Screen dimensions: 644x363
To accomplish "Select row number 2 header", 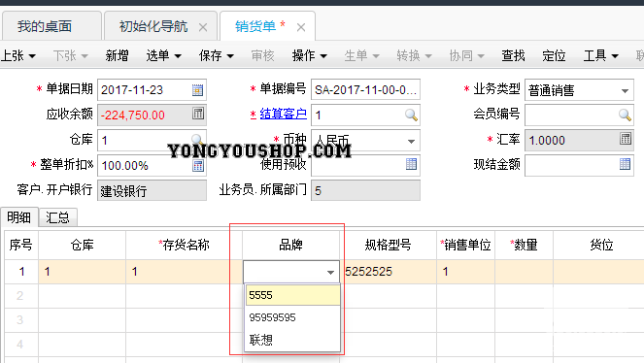I will (20, 296).
